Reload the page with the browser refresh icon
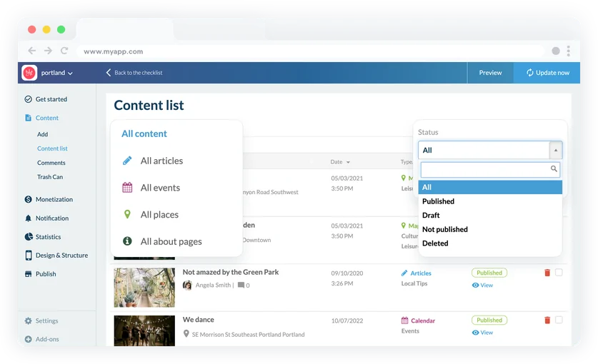 64,51
